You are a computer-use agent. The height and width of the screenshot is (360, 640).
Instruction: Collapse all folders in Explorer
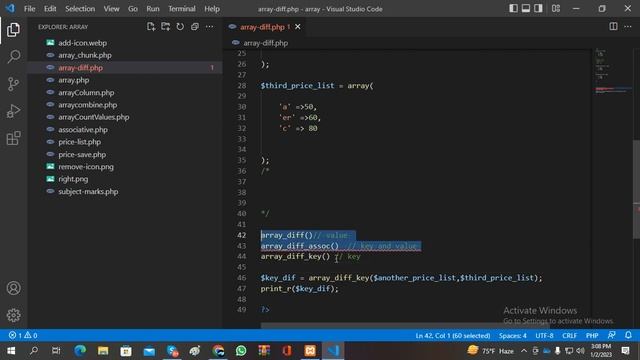point(195,27)
